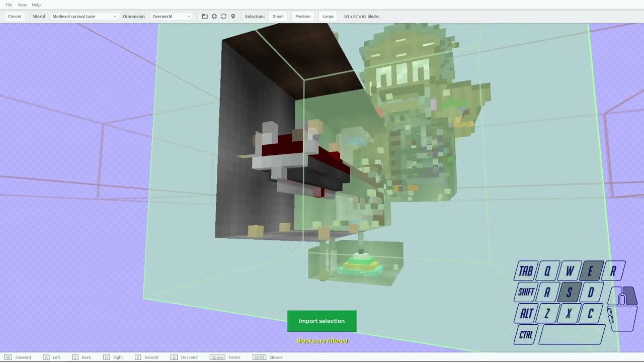Open the Dimension dropdown 'Overworld'
This screenshot has width=644, height=362.
pos(172,16)
